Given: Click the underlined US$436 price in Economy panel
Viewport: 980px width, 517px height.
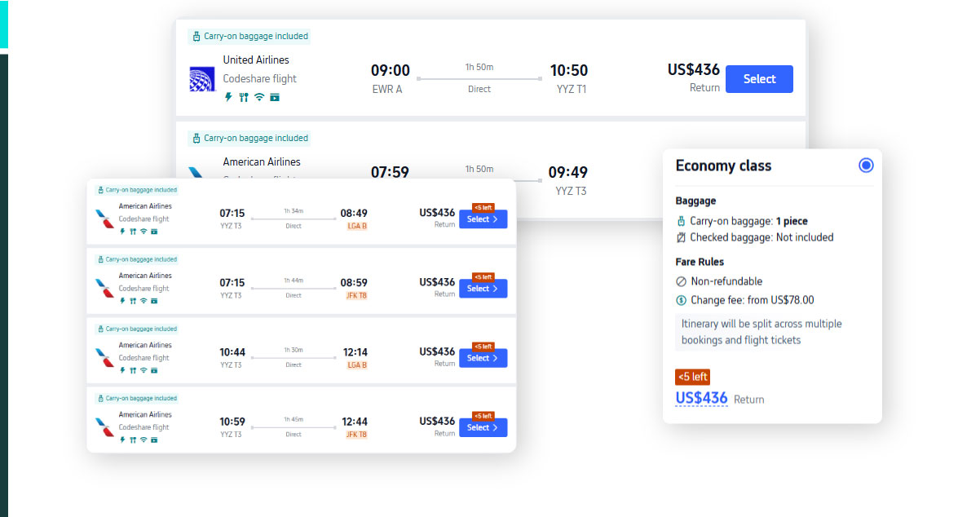Looking at the screenshot, I should 701,398.
